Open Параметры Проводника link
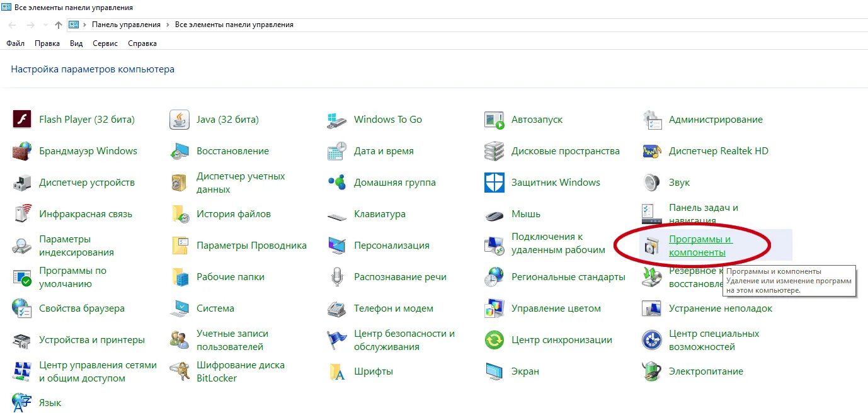 pos(251,246)
